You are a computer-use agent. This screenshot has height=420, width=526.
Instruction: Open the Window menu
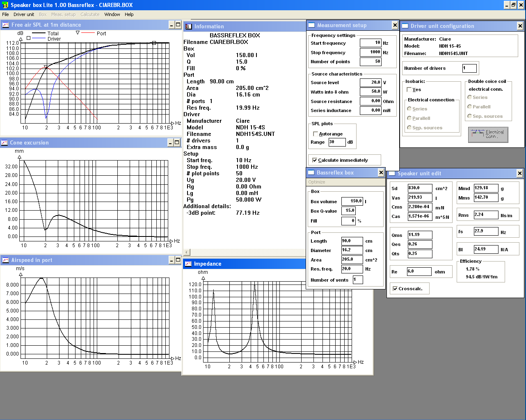[112, 14]
